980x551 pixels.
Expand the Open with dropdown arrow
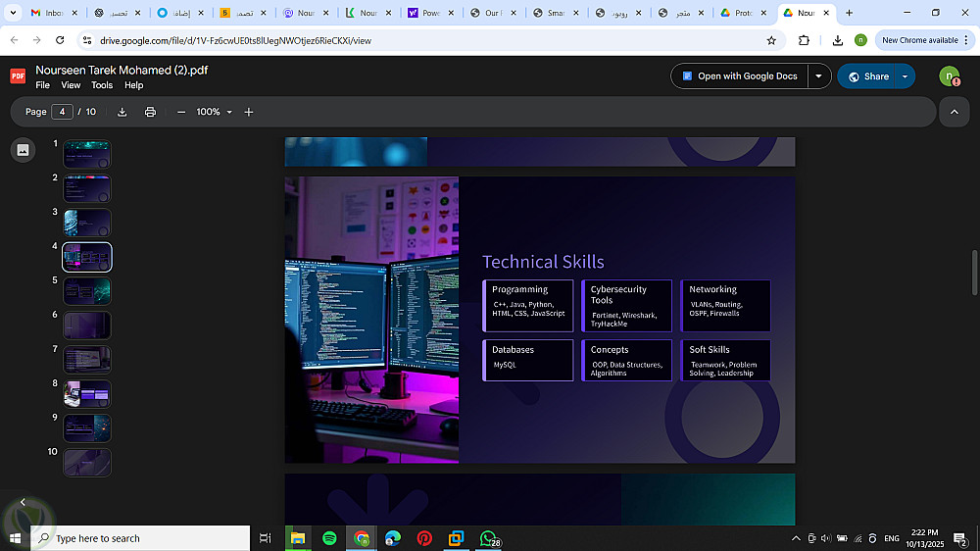(819, 76)
